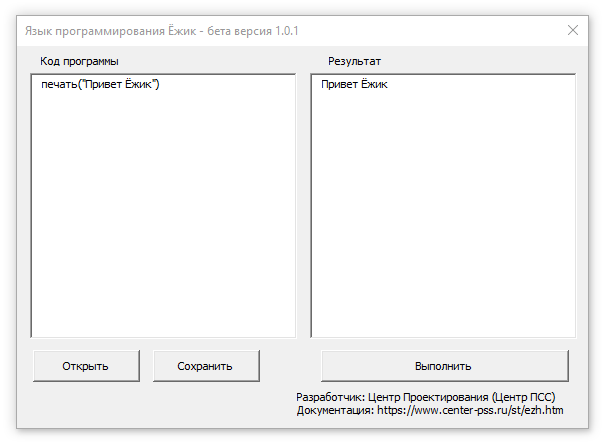Run the code with Выполнить
Viewport: 604px width, 442px height.
445,366
